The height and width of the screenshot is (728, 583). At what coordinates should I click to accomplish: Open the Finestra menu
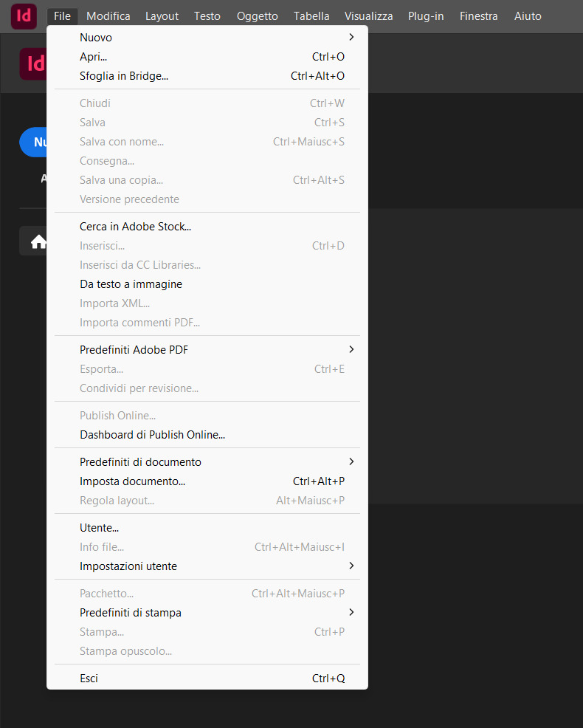[x=478, y=16]
